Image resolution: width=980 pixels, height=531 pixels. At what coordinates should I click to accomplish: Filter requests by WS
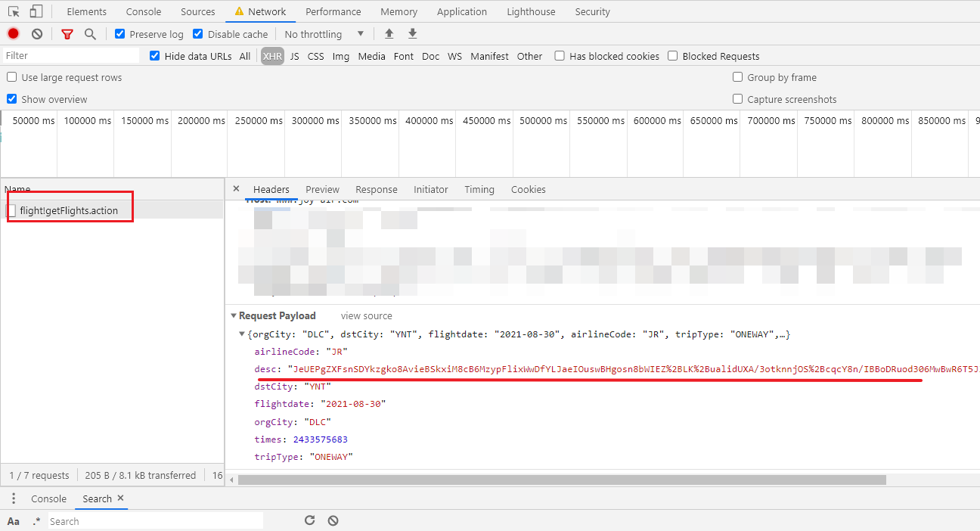[x=454, y=56]
